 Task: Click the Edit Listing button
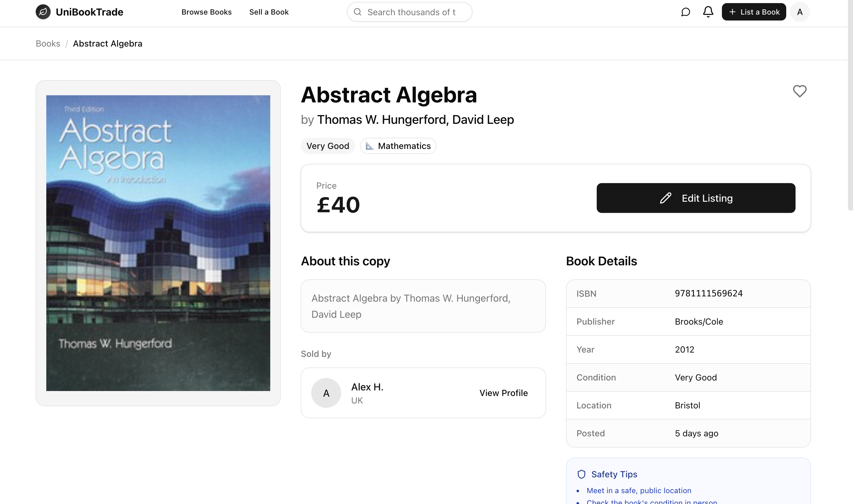pyautogui.click(x=696, y=198)
